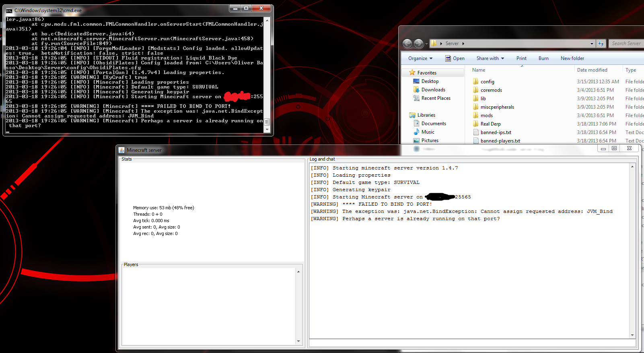This screenshot has width=644, height=353.
Task: Click cmd window scrollbar down arrow
Action: pyautogui.click(x=267, y=130)
